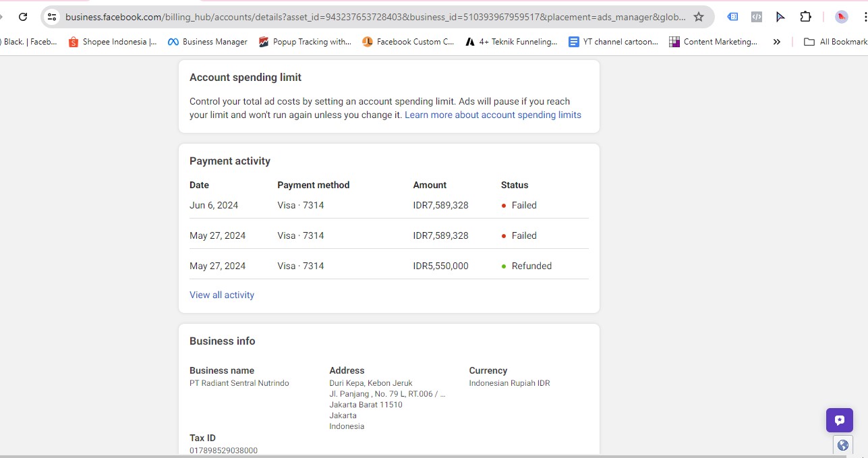Open the Black. | Faceb... bookmark
The height and width of the screenshot is (458, 868).
point(29,42)
